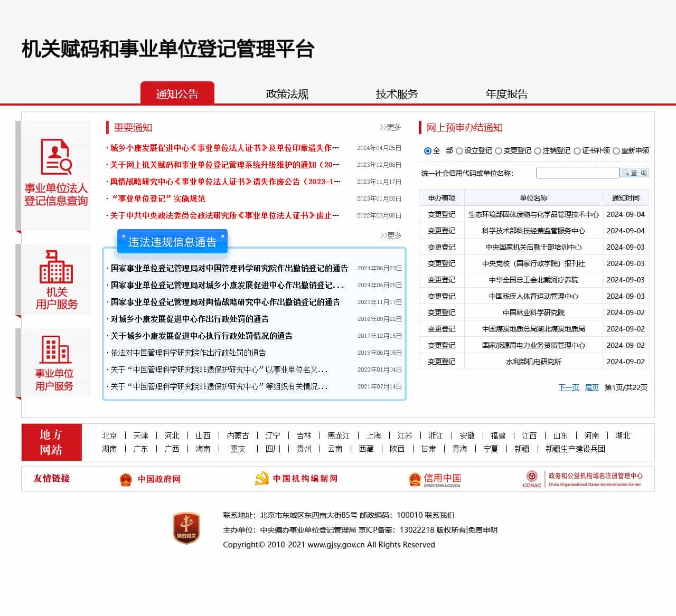
Task: Click the 党政机关 badge icon in footer
Action: coord(186,528)
